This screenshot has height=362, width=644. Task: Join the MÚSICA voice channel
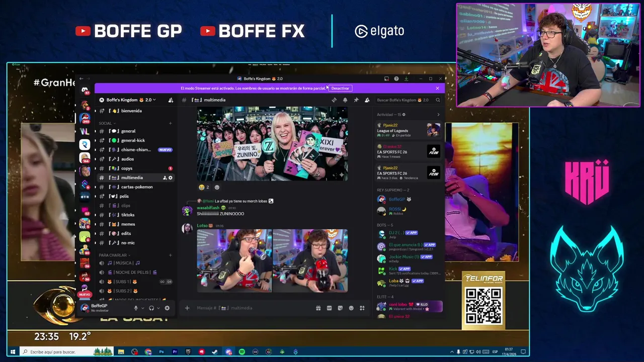point(135,263)
